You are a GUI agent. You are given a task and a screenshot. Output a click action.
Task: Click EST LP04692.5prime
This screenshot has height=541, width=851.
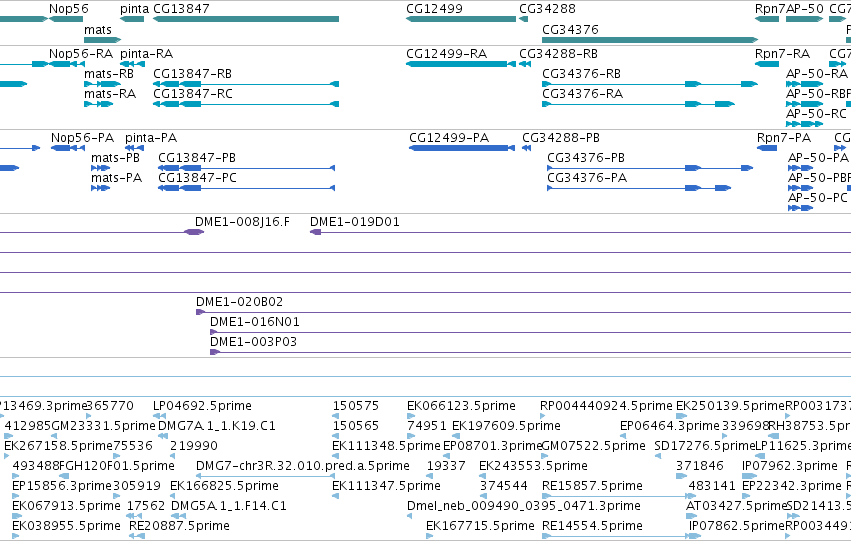(202, 406)
